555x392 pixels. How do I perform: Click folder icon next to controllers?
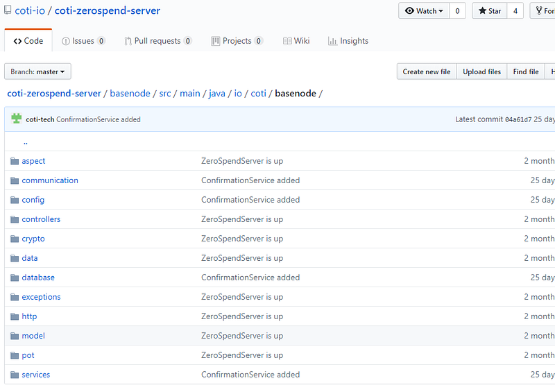tap(15, 219)
